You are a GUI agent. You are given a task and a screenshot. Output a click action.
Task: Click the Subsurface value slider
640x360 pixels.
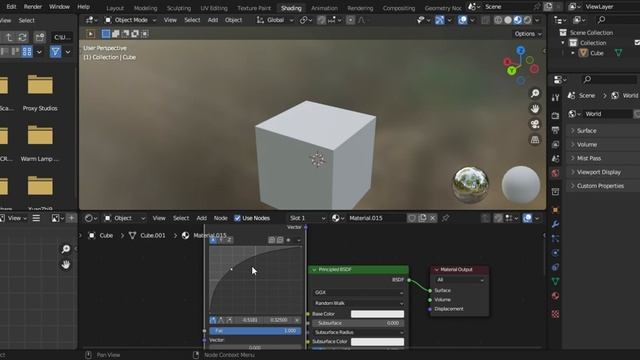click(x=358, y=323)
